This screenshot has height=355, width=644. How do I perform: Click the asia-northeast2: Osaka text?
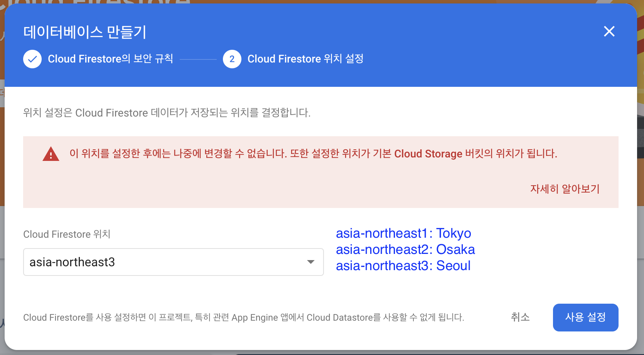405,250
